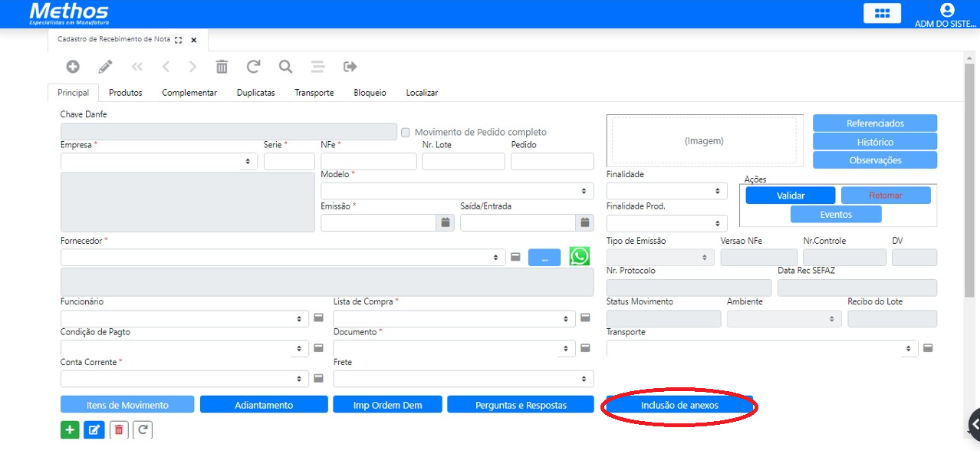Open the Finalidade Prod. dropdown

tap(666, 223)
